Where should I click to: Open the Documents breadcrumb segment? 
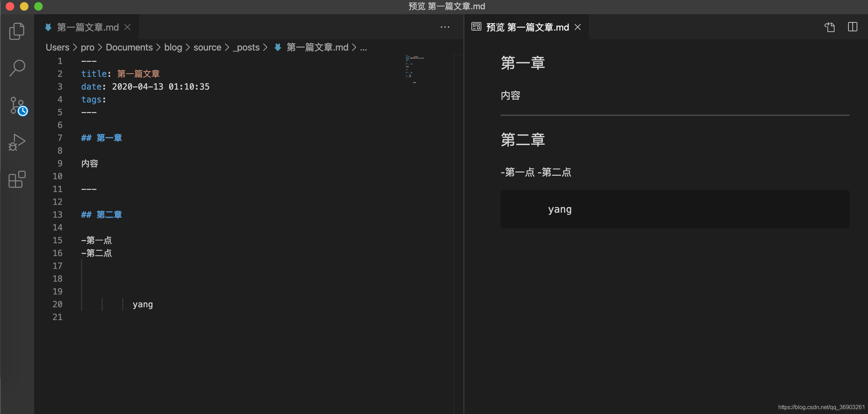coord(129,47)
